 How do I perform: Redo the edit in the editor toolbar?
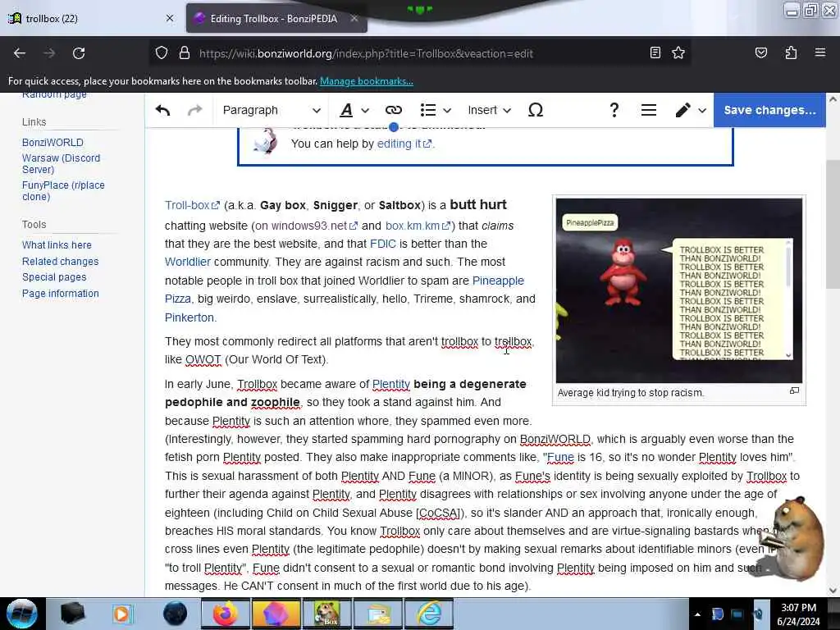(195, 110)
